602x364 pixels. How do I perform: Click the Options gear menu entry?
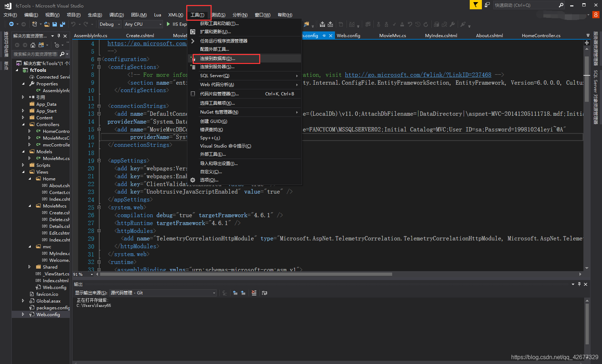(x=209, y=180)
